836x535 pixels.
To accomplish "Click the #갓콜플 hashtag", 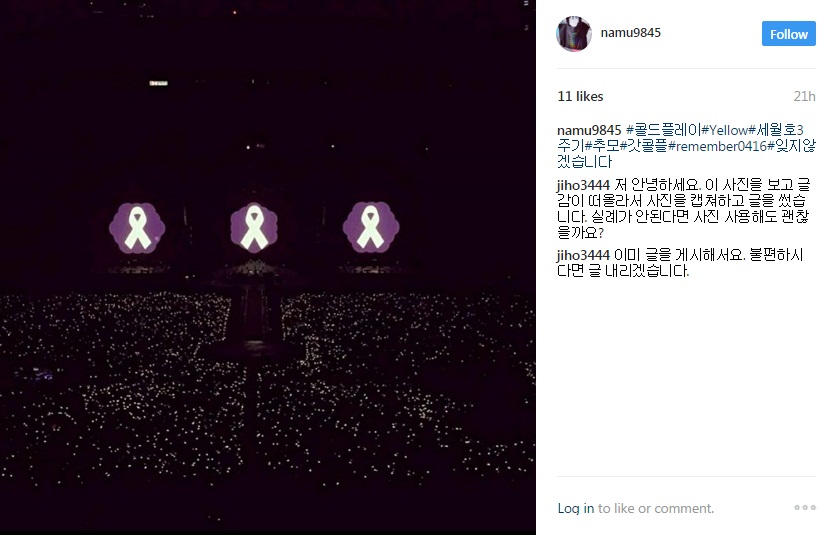I will tap(644, 146).
